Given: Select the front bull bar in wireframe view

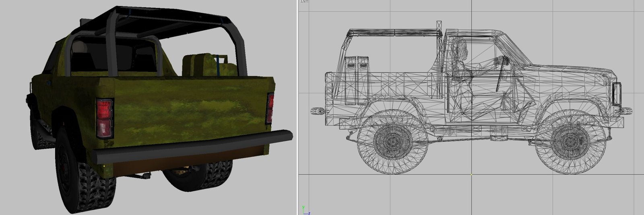Looking at the screenshot, I should [617, 94].
